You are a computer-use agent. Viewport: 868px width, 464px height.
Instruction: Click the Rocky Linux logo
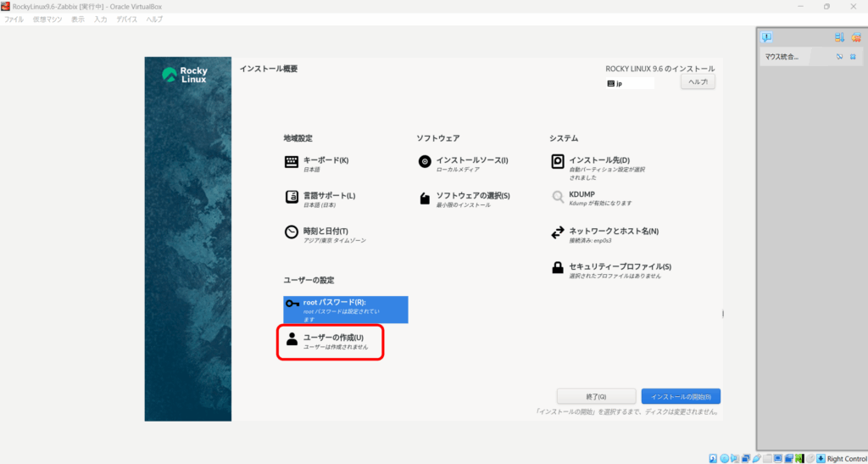[185, 75]
